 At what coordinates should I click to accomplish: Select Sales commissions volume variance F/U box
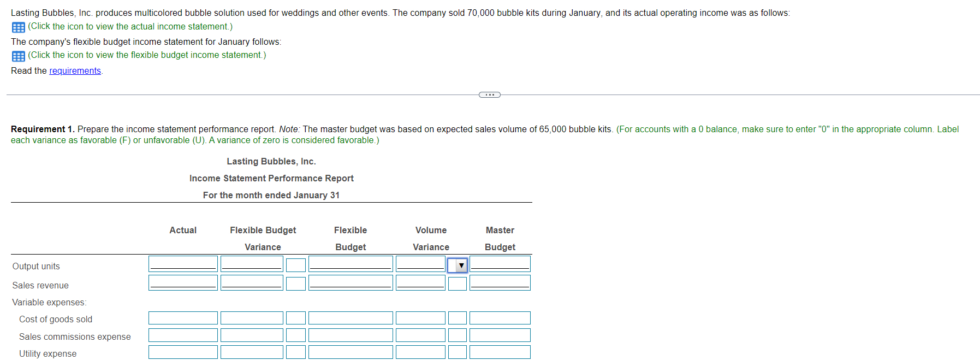point(458,335)
